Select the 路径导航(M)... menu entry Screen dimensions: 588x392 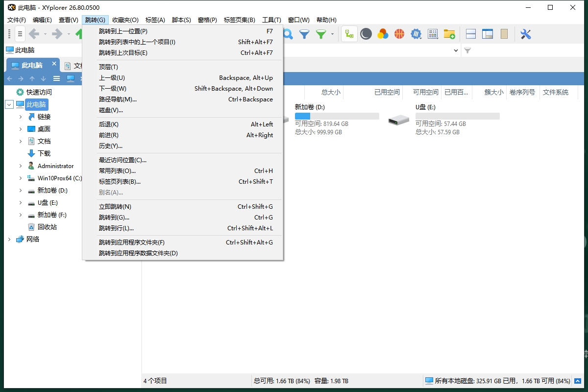(183, 99)
